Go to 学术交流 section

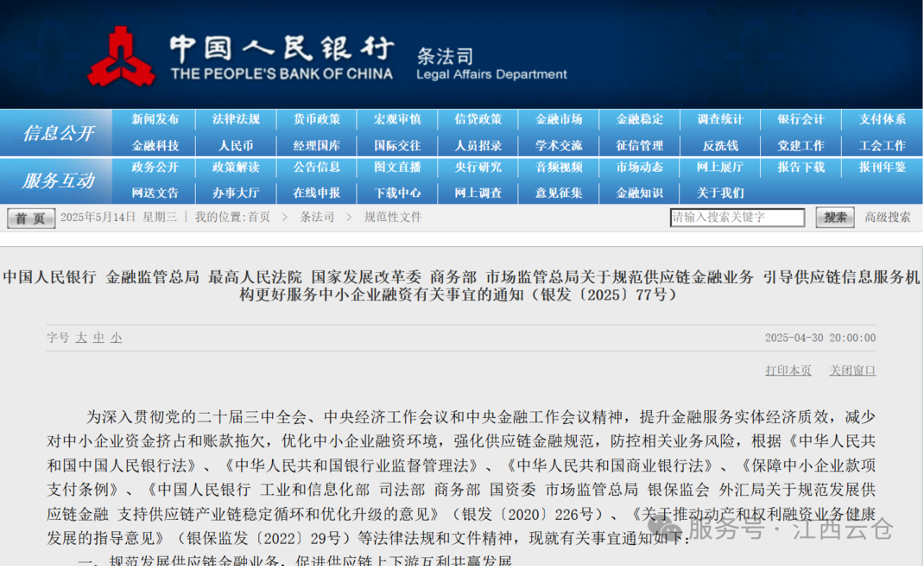pyautogui.click(x=559, y=145)
